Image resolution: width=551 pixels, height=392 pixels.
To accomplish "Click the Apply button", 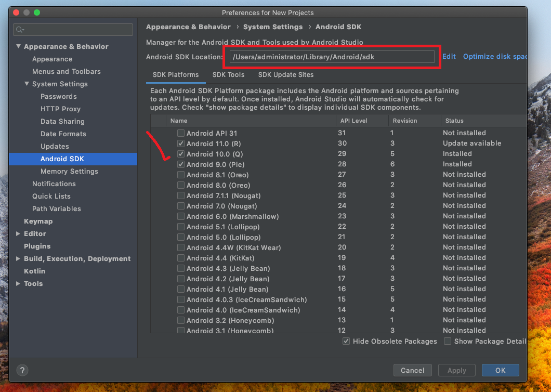I will [457, 370].
